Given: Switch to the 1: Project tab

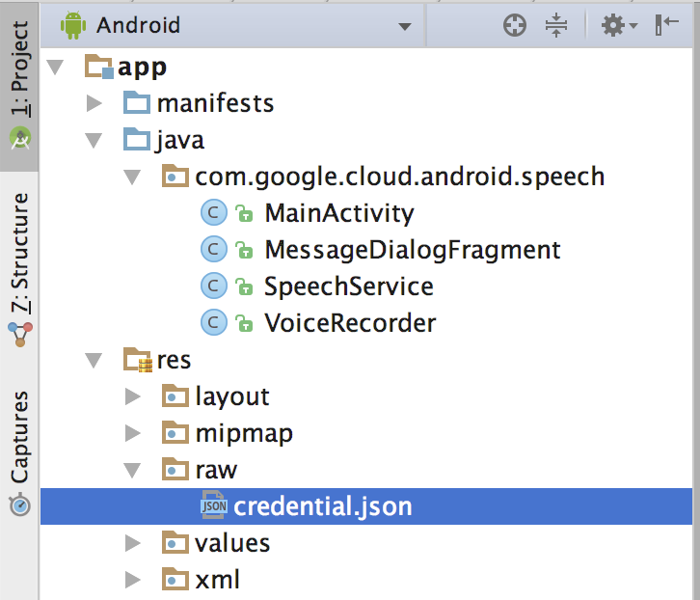Looking at the screenshot, I should click(x=19, y=86).
